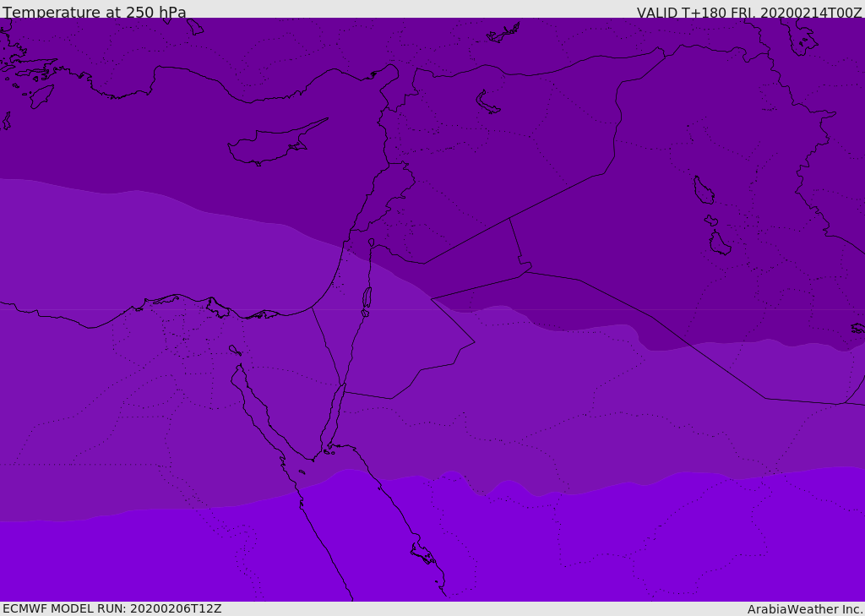
Task: Click the Dead Sea outline
Action: (x=367, y=298)
